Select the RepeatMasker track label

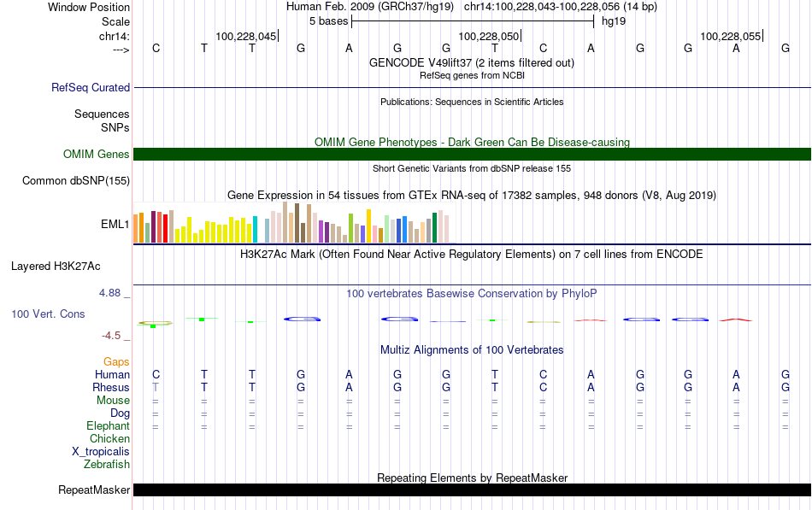(x=94, y=489)
